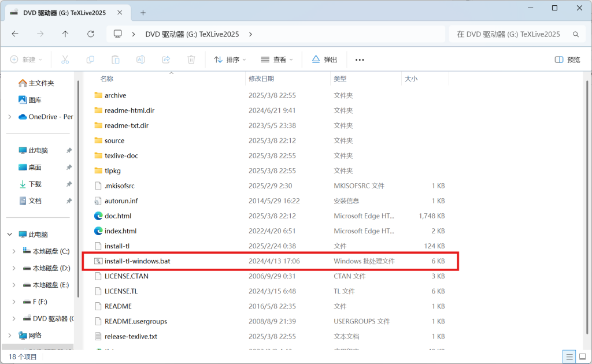Collapse the 此电脑 tree node

(x=10, y=235)
